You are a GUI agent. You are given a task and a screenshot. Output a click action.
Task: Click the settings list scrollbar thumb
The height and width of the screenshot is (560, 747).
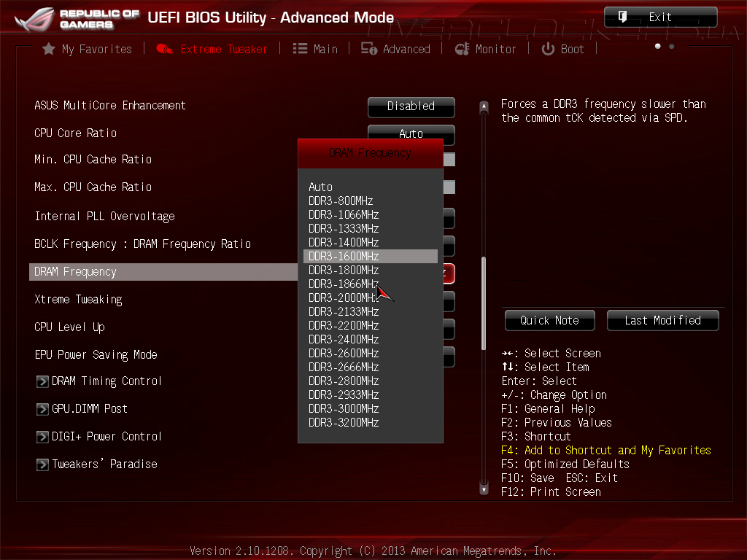click(x=484, y=303)
